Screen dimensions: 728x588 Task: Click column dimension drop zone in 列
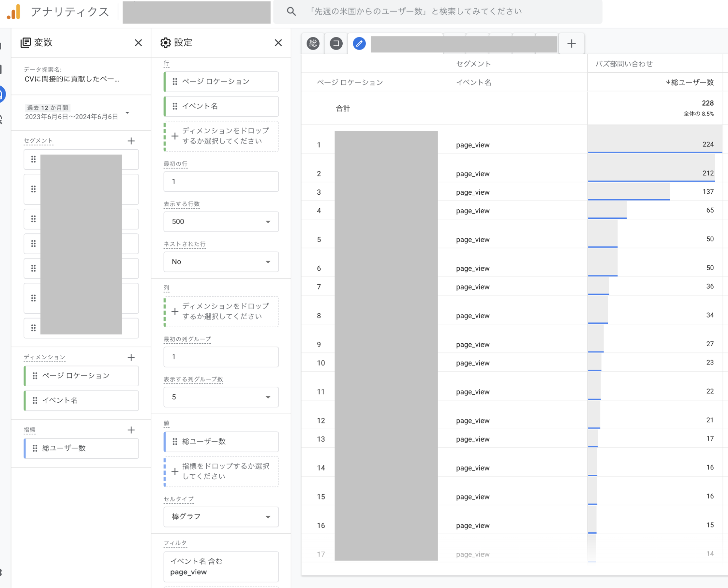point(221,312)
